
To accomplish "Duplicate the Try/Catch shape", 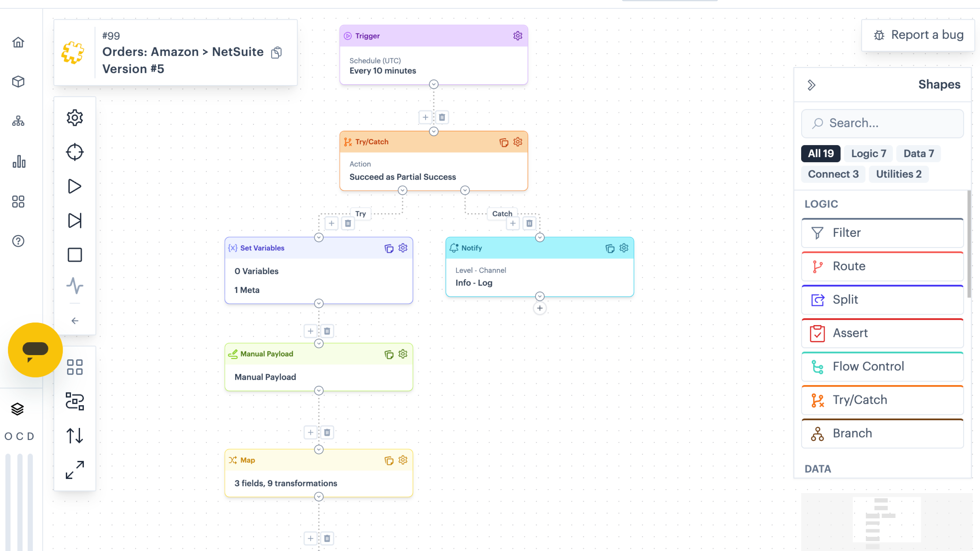I will point(504,142).
